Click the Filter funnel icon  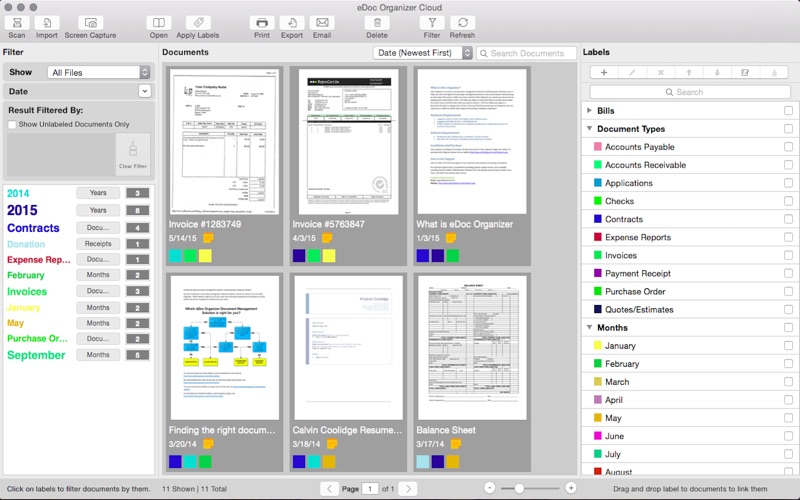[432, 23]
